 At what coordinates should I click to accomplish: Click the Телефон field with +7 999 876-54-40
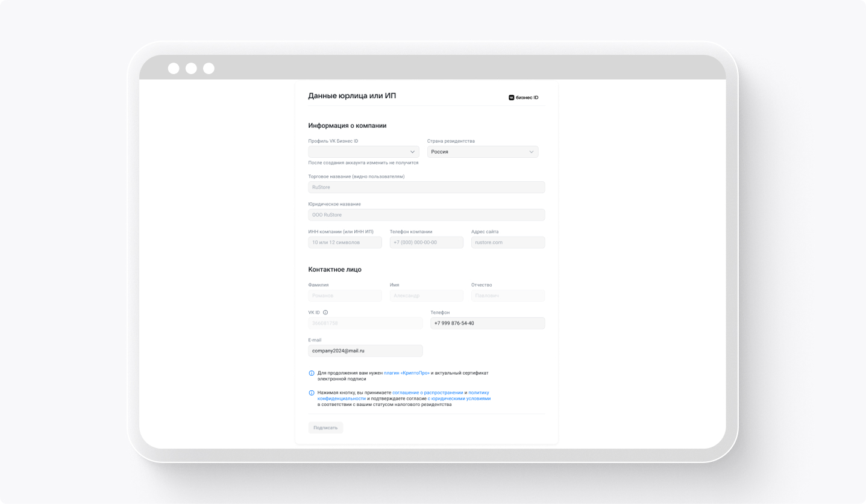click(487, 323)
